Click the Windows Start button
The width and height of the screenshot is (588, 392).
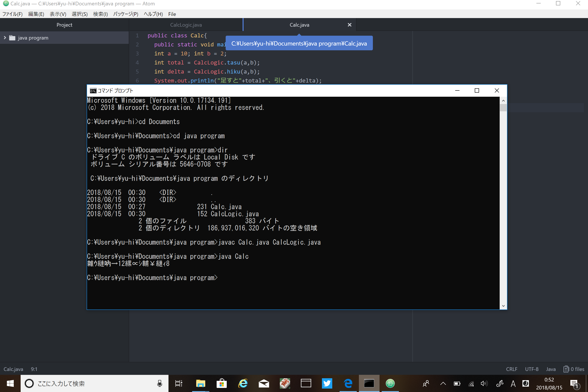click(x=10, y=383)
